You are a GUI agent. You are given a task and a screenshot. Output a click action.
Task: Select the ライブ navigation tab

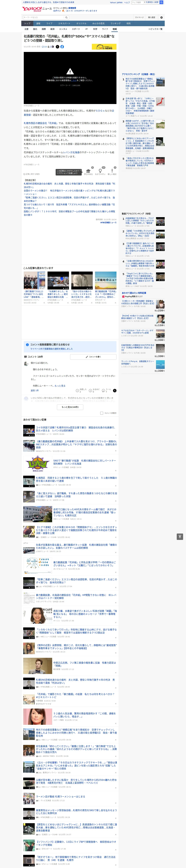coord(49,24)
